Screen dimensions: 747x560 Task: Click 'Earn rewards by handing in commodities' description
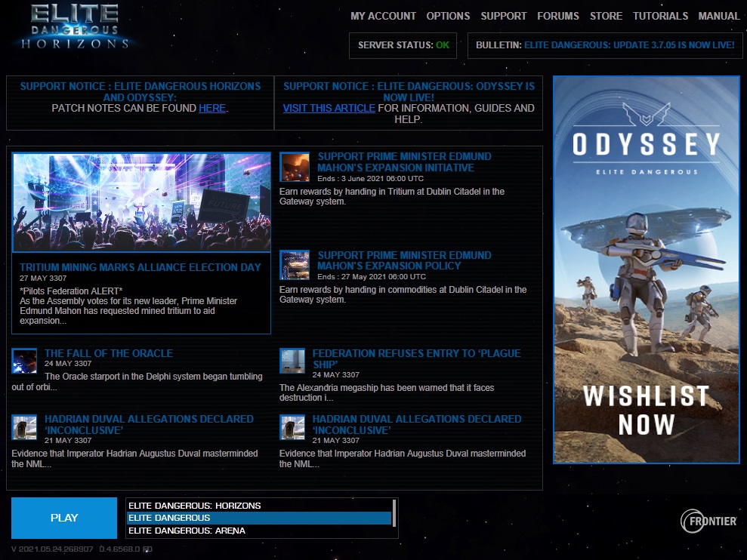pyautogui.click(x=403, y=294)
